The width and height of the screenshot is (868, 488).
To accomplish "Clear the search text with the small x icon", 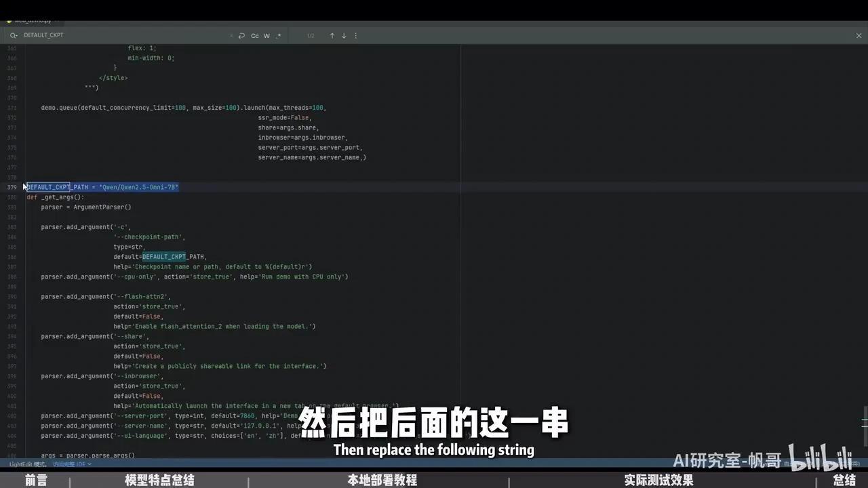I will pyautogui.click(x=231, y=35).
